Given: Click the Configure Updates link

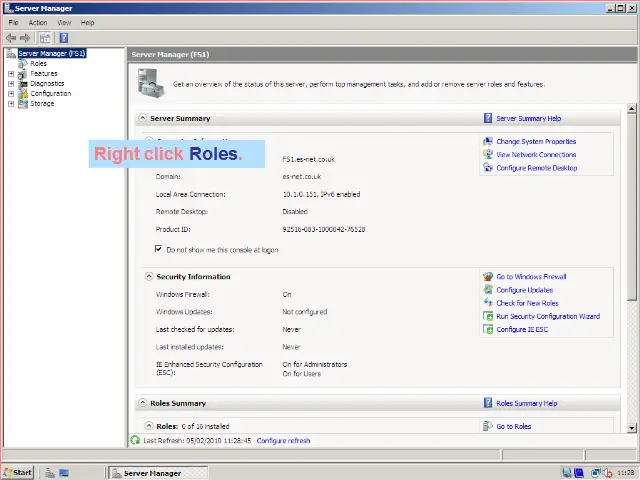Looking at the screenshot, I should click(524, 290).
